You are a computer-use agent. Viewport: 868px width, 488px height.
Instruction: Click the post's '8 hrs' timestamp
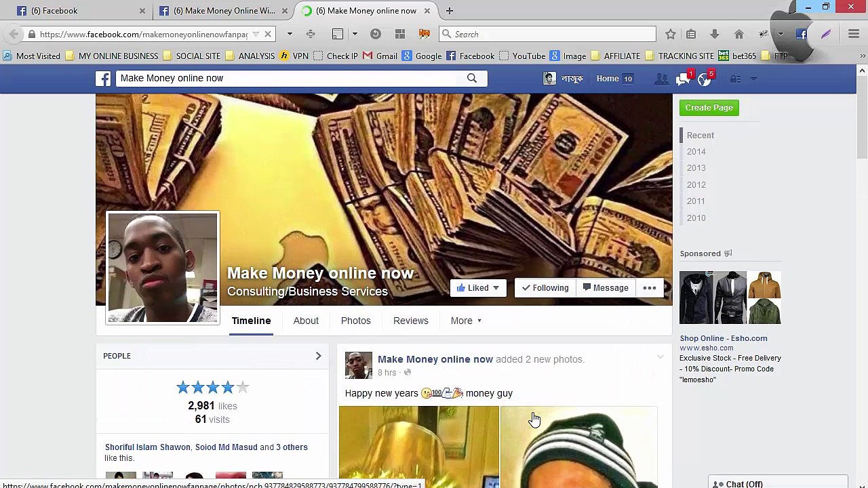coord(387,373)
